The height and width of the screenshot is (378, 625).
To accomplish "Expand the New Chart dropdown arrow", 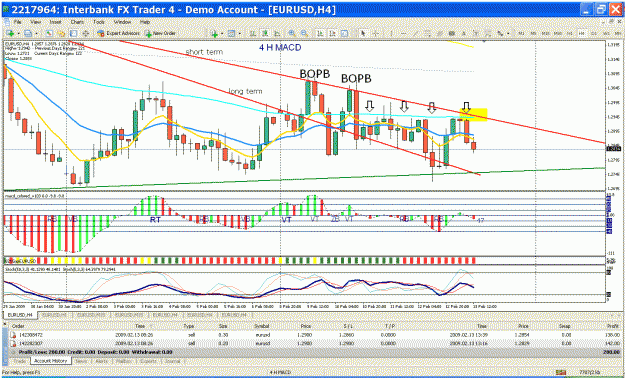I will point(19,33).
